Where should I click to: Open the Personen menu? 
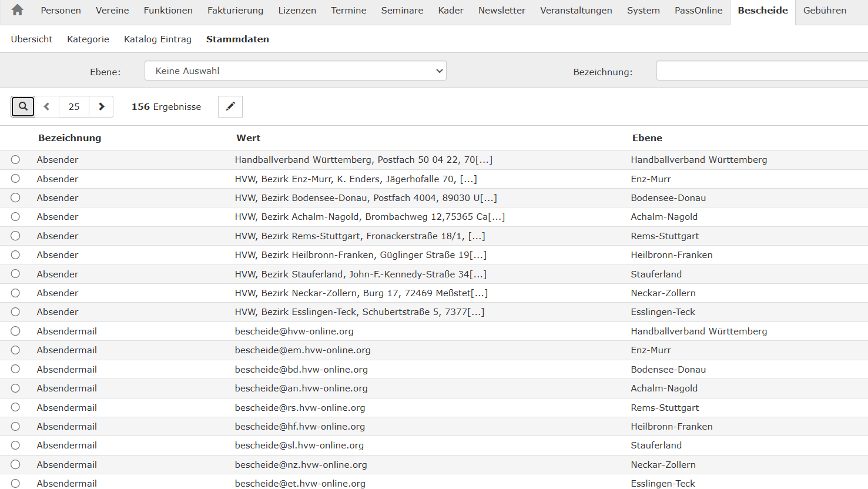[61, 11]
